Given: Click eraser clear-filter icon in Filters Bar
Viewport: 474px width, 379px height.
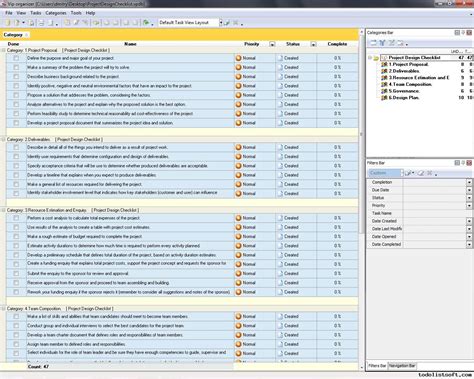Looking at the screenshot, I should pyautogui.click(x=421, y=173).
